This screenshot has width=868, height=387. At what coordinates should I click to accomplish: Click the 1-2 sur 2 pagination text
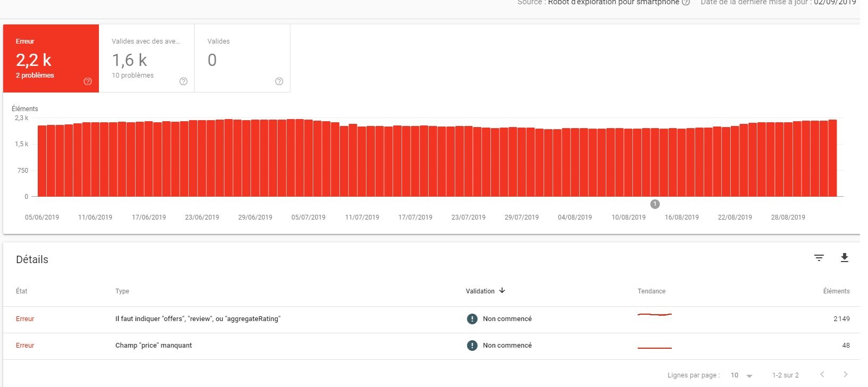[x=786, y=375]
